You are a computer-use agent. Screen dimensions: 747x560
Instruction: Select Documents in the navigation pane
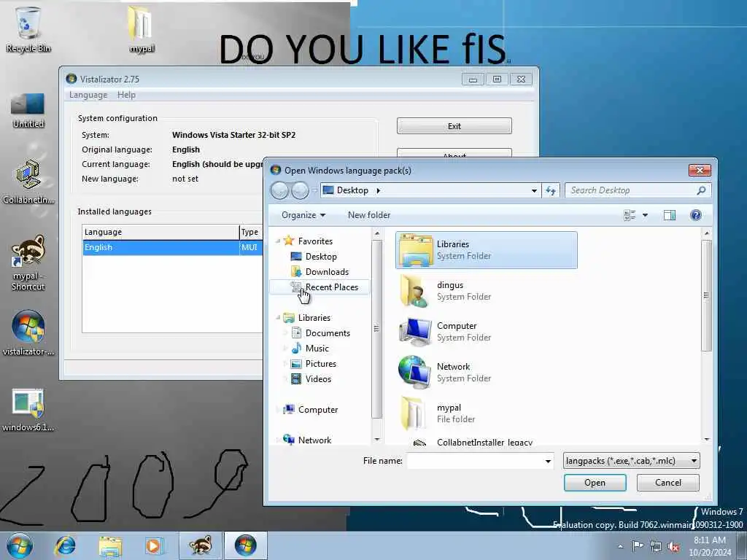328,332
